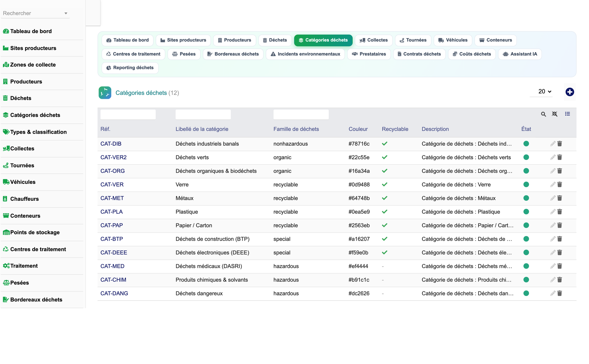Toggle the state dot of CAT-PAP

(x=526, y=225)
